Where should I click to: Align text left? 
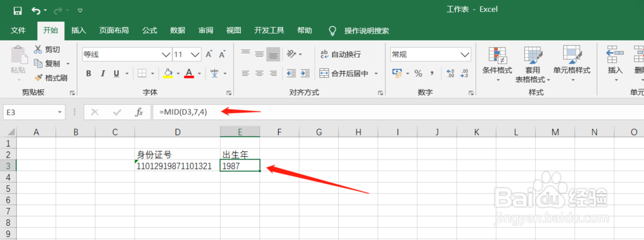tap(245, 73)
